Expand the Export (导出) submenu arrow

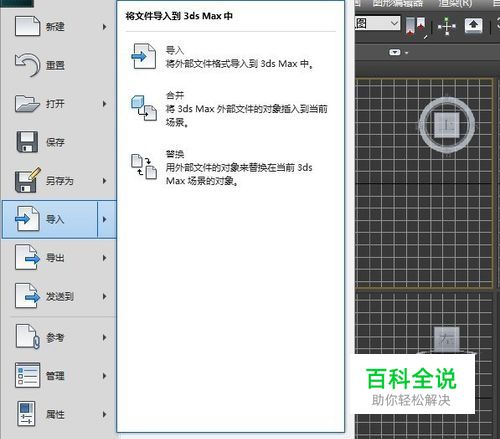pyautogui.click(x=105, y=258)
